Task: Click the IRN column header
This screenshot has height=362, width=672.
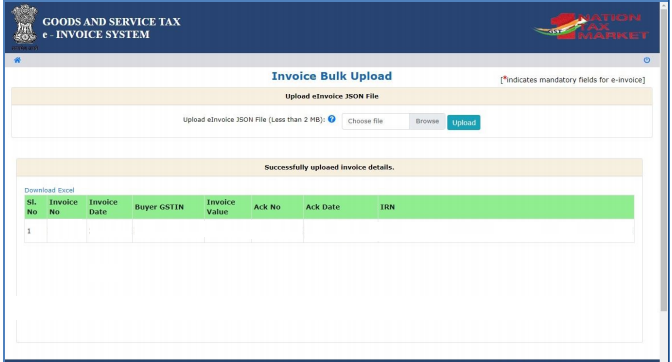Action: 506,207
